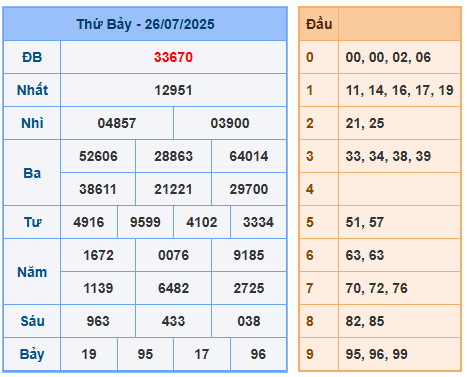The image size is (467, 377).
Task: Select the first prize number 12951
Action: pos(173,90)
